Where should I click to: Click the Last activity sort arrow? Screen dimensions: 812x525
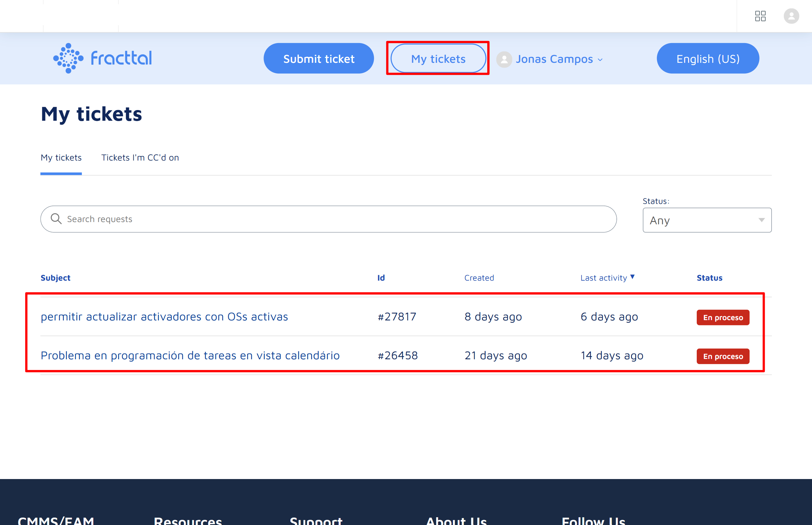(632, 277)
